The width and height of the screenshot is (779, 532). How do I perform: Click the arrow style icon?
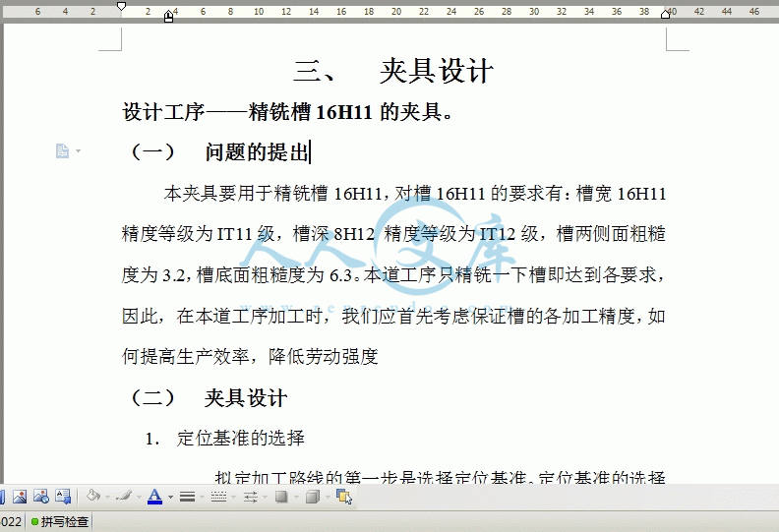(x=251, y=497)
